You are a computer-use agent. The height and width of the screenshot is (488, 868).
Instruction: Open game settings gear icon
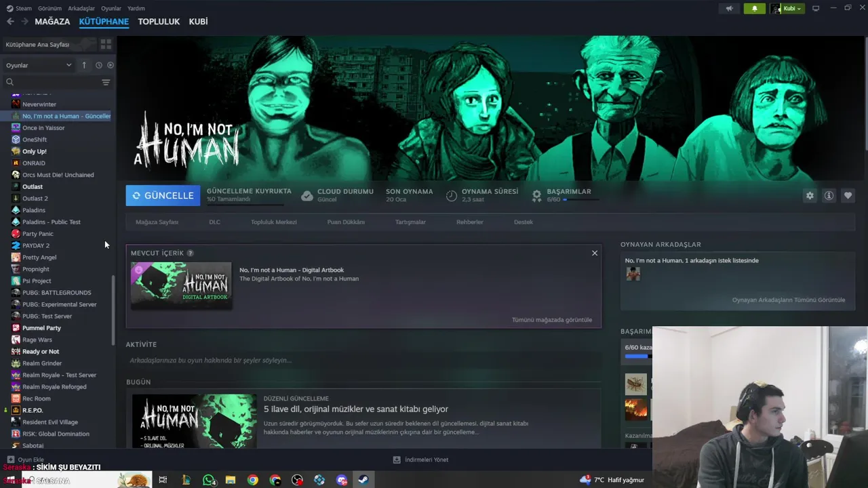click(810, 195)
